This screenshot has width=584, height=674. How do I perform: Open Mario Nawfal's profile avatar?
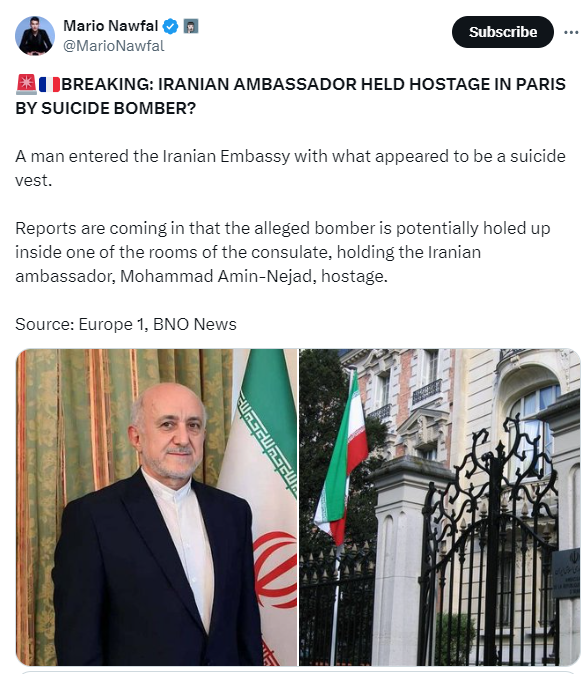(x=35, y=36)
